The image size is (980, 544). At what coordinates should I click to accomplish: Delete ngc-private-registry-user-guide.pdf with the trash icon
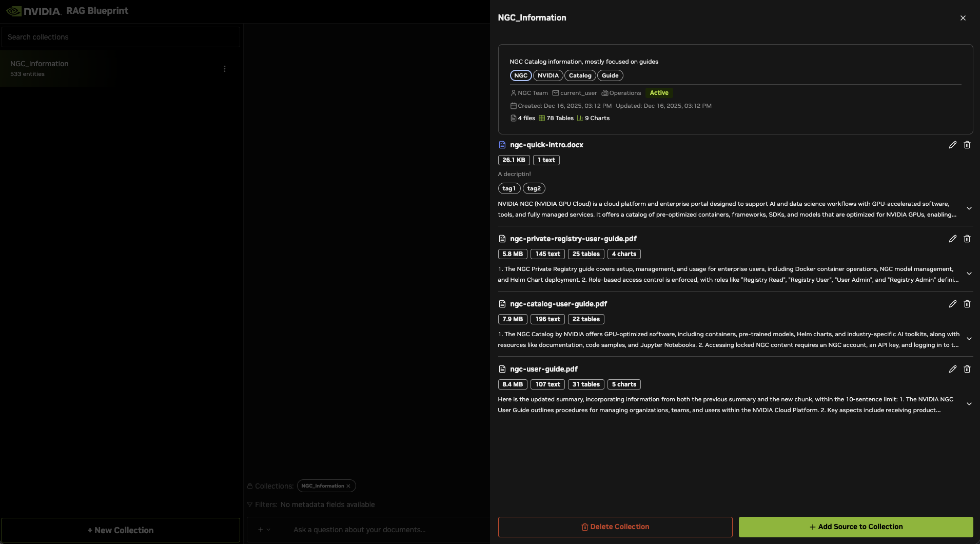click(967, 239)
